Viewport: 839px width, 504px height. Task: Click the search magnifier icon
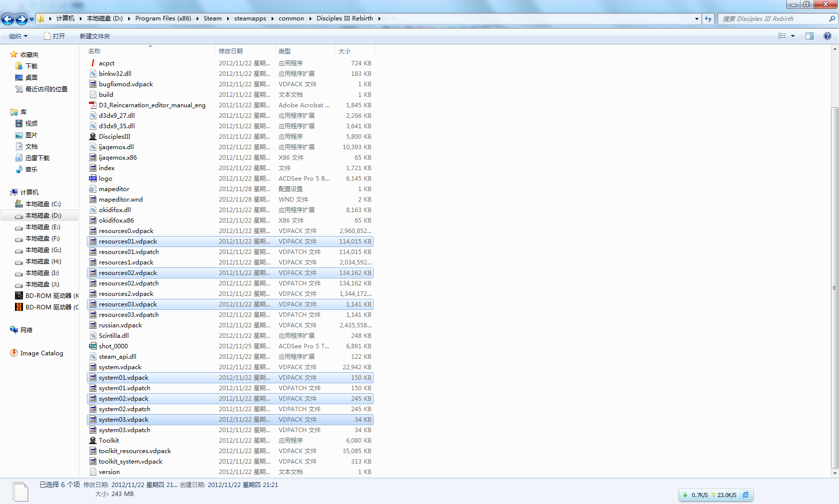point(832,18)
